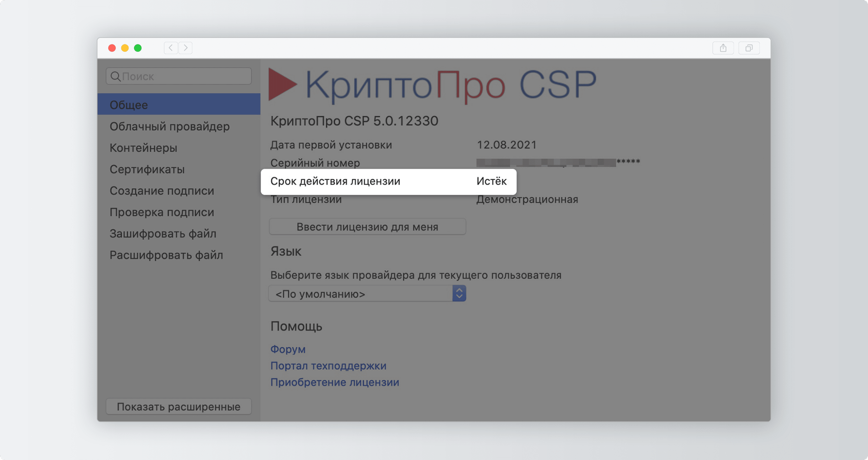868x460 pixels.
Task: Click the forward navigation arrow in the title bar
Action: tap(185, 48)
